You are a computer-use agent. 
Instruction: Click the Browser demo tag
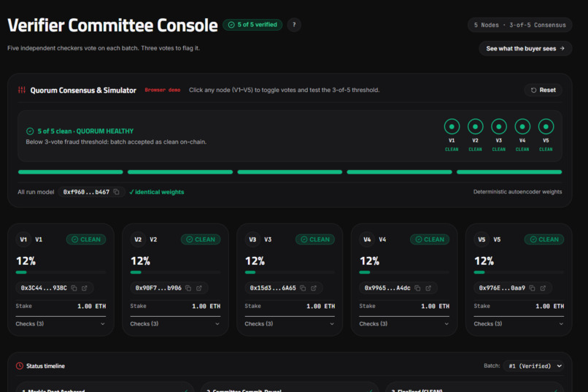[x=163, y=90]
